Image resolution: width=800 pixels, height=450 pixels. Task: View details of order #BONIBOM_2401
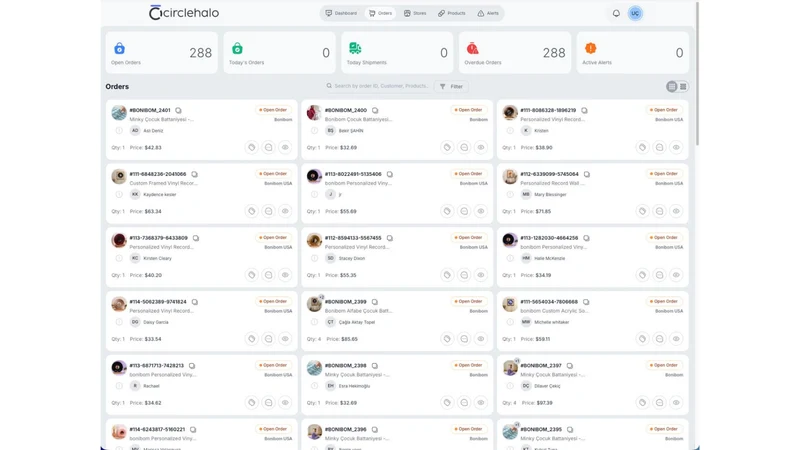pos(285,147)
